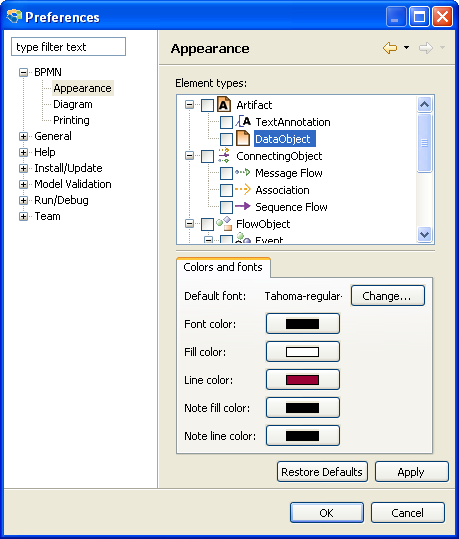Viewport: 459px width, 539px height.
Task: Expand the General preferences node
Action: [x=23, y=136]
